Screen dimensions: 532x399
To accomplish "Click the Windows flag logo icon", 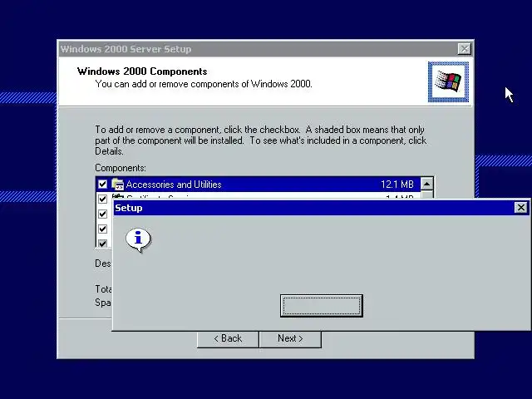I will click(448, 81).
